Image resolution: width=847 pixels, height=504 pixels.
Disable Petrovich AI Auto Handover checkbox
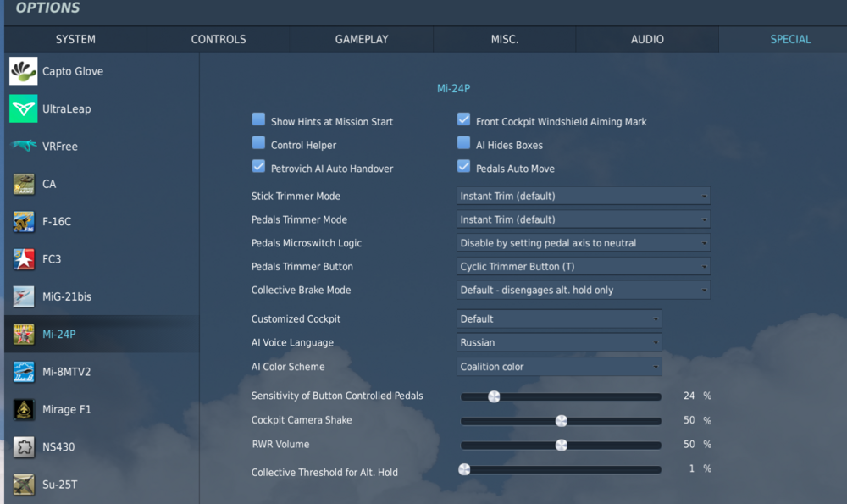(258, 167)
